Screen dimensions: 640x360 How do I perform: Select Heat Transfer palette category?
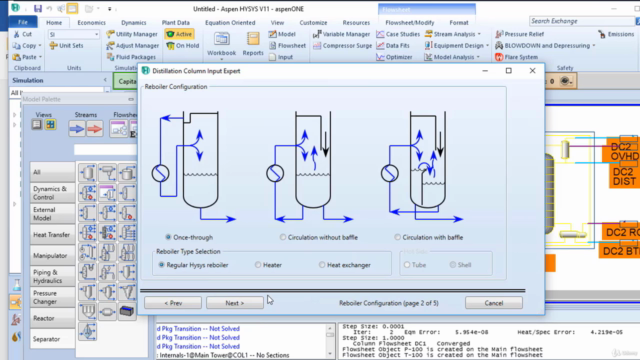tap(52, 235)
